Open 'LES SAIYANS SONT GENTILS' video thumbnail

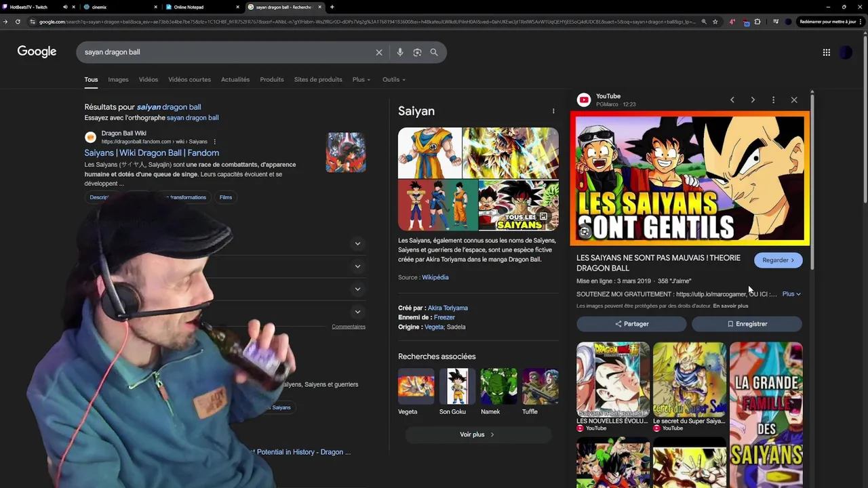690,178
